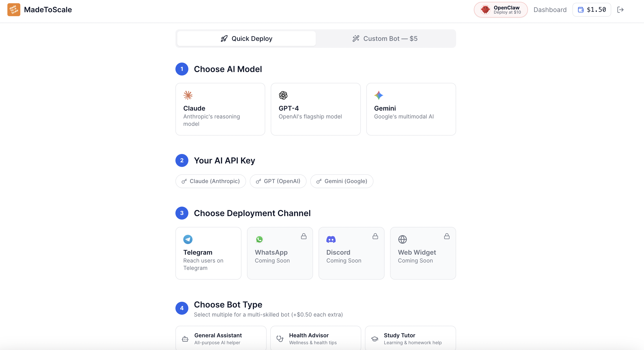Screen dimensions: 644x350
Task: Click the OpenClaw Deploy at $10 badge
Action: (500, 10)
